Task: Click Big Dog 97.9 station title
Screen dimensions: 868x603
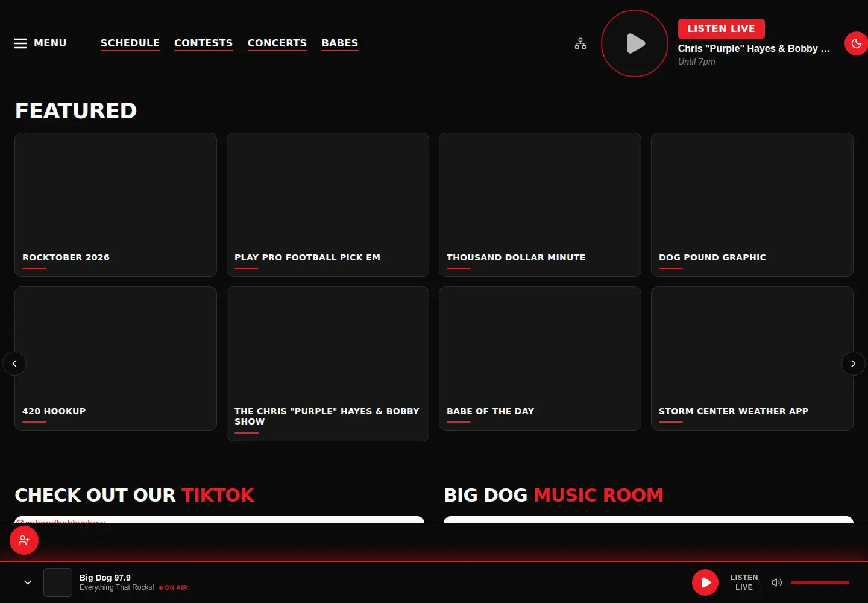Action: click(x=105, y=578)
